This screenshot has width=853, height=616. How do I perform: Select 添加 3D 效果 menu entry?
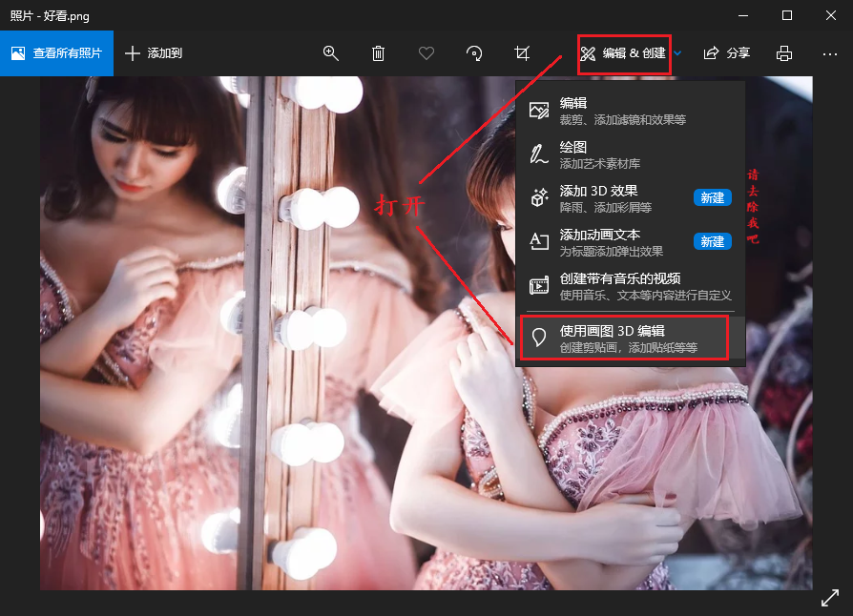630,198
